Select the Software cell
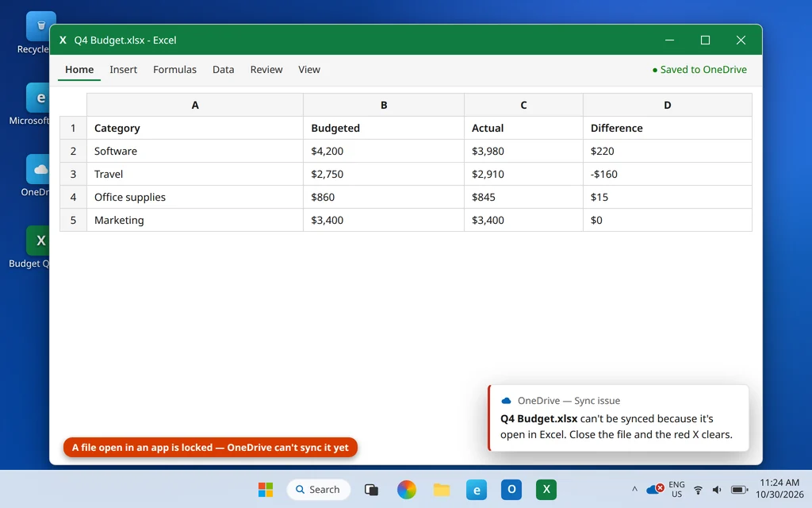Viewport: 812px width, 508px height. tap(195, 151)
